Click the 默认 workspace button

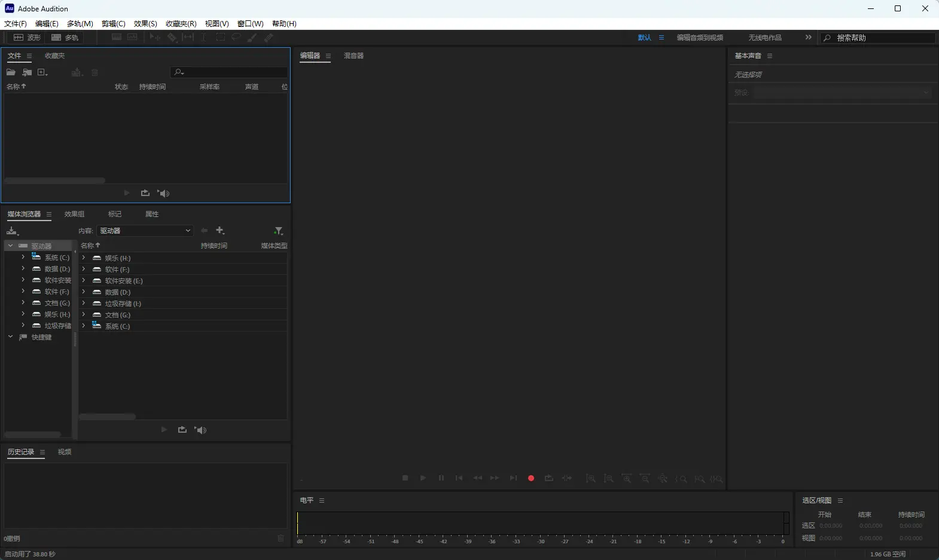coord(644,38)
